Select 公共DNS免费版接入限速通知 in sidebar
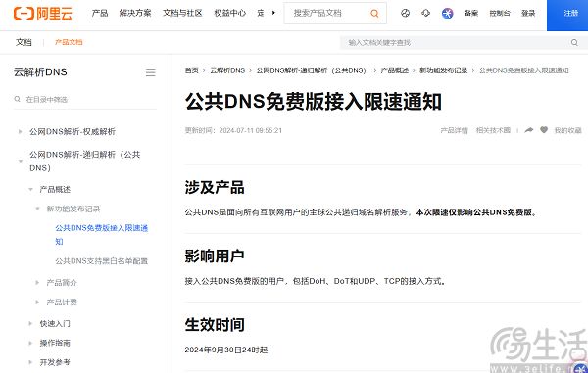This screenshot has height=373, width=588. [102, 235]
